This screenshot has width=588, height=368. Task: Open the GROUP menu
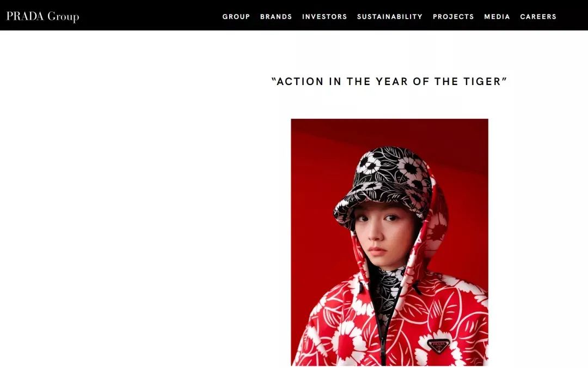click(236, 16)
